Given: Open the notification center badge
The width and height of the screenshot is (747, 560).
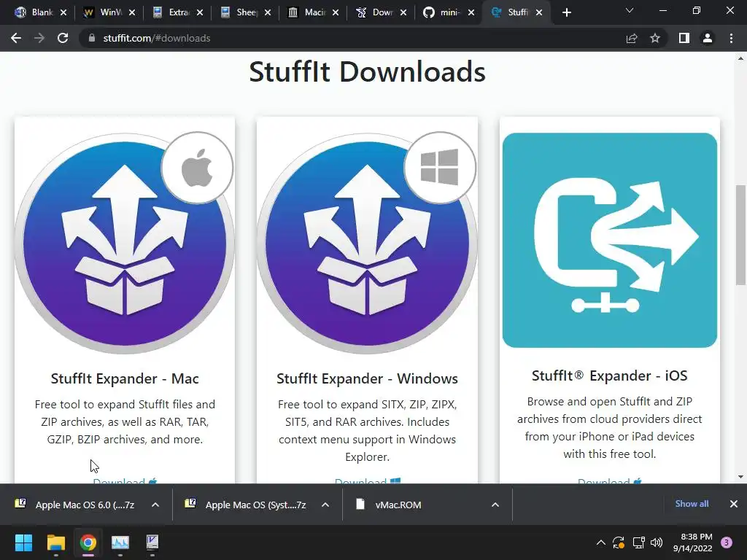Looking at the screenshot, I should point(727,542).
